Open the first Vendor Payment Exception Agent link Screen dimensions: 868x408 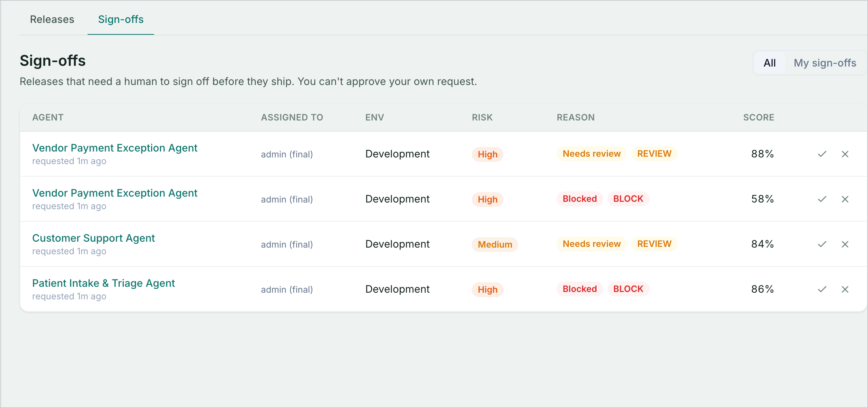point(115,148)
